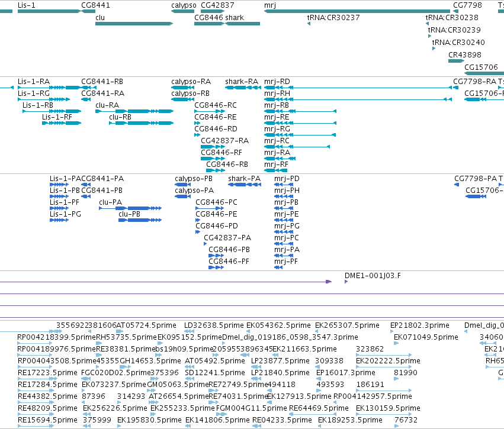This screenshot has width=504, height=429.
Task: Select transcript mrj-RC
Action: [297, 147]
